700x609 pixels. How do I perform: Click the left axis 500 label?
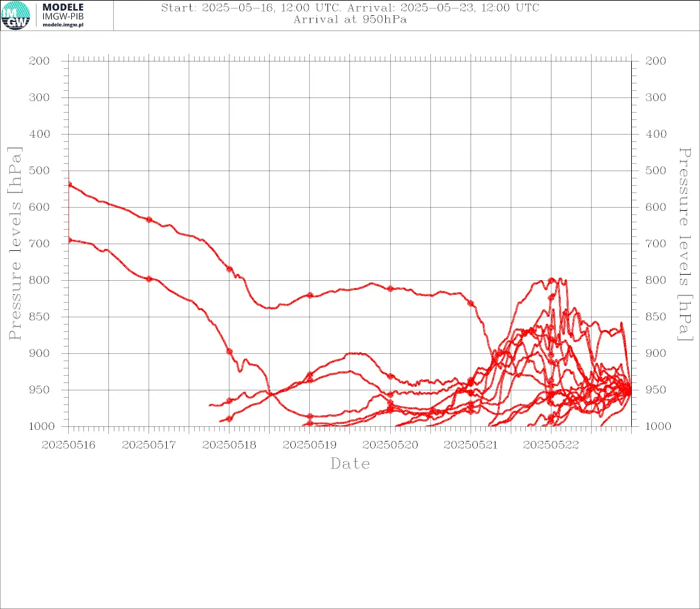click(x=40, y=171)
